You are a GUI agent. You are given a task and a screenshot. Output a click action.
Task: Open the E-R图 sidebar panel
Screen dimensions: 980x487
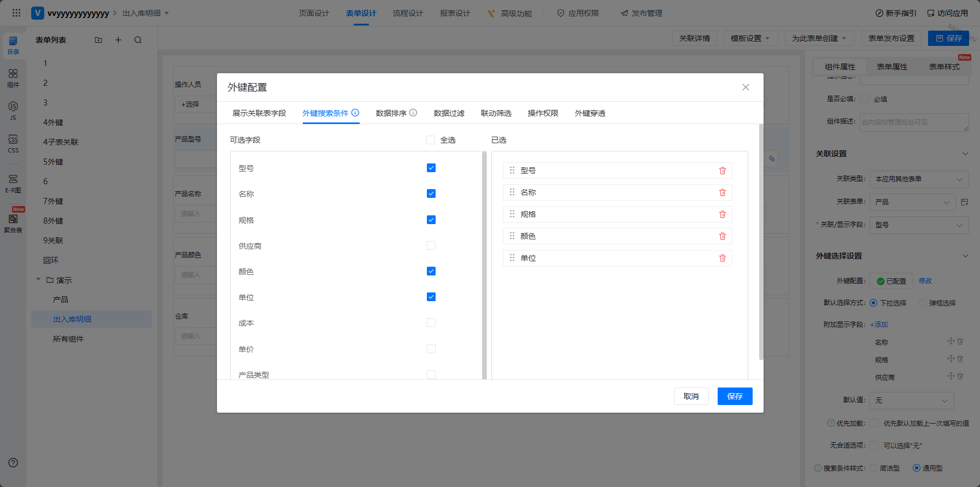point(13,183)
